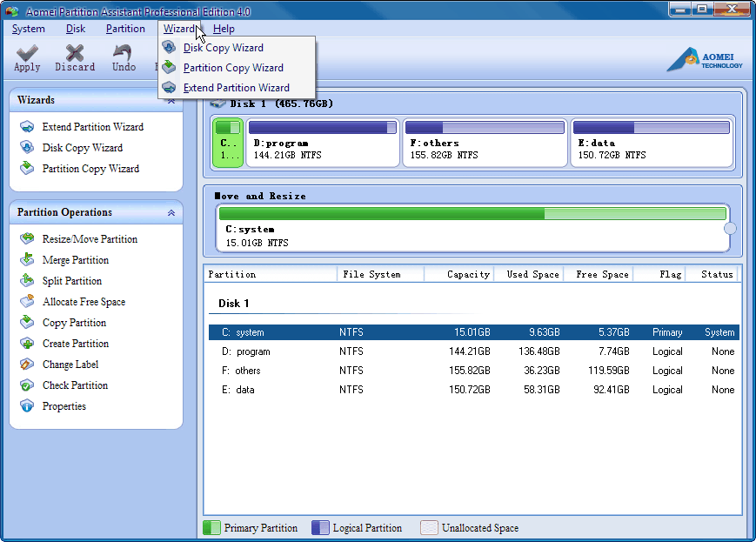Click the Create Partition link
The height and width of the screenshot is (542, 756).
76,344
